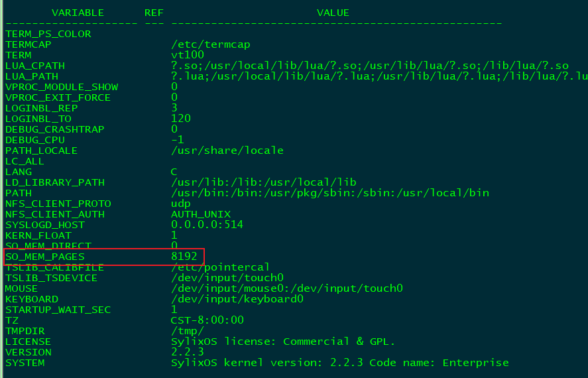Click the 8192 value of SO_MEM_PAGES
The image size is (588, 378).
[x=184, y=257]
